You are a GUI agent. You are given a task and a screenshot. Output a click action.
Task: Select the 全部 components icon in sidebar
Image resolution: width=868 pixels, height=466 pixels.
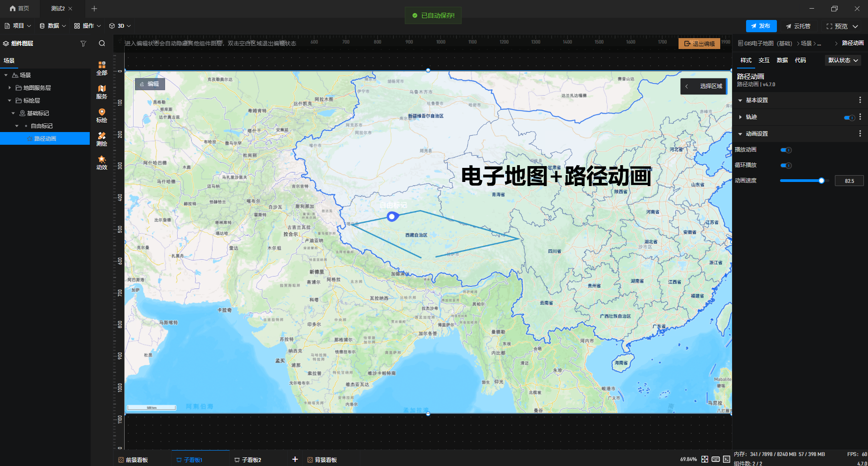[x=102, y=68]
